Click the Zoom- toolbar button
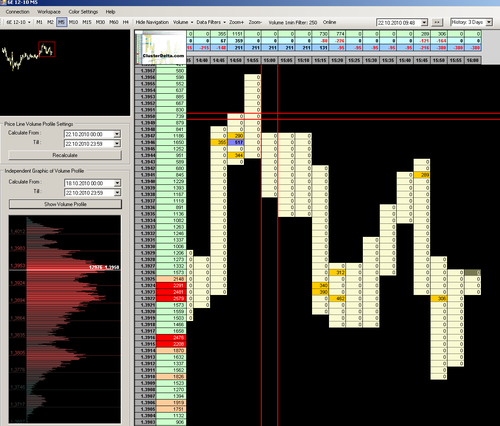This screenshot has width=500, height=426. (x=255, y=22)
